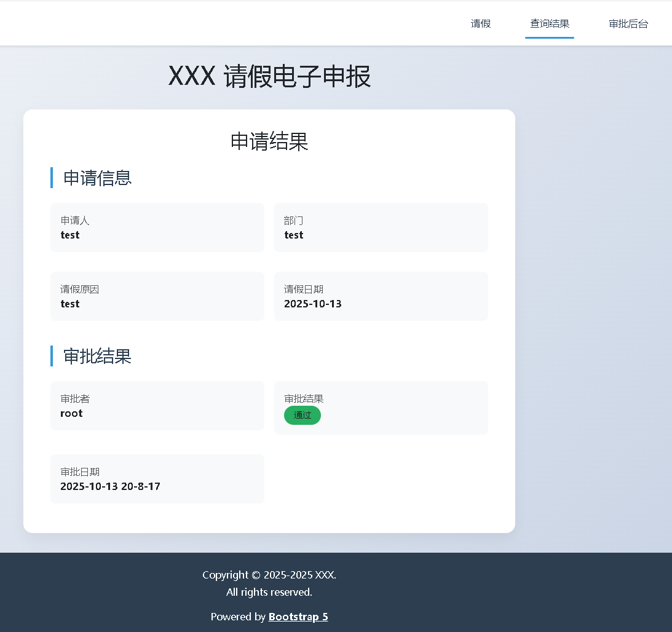
Task: Select the 审批日期 info box
Action: tap(157, 479)
